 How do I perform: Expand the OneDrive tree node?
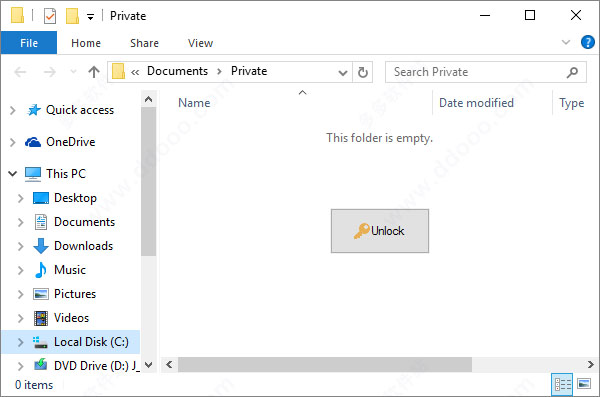pyautogui.click(x=13, y=142)
